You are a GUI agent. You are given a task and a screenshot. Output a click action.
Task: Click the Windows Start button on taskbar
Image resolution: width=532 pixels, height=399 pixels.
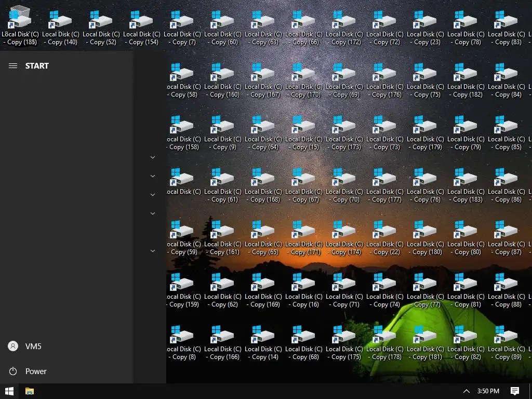click(x=9, y=391)
